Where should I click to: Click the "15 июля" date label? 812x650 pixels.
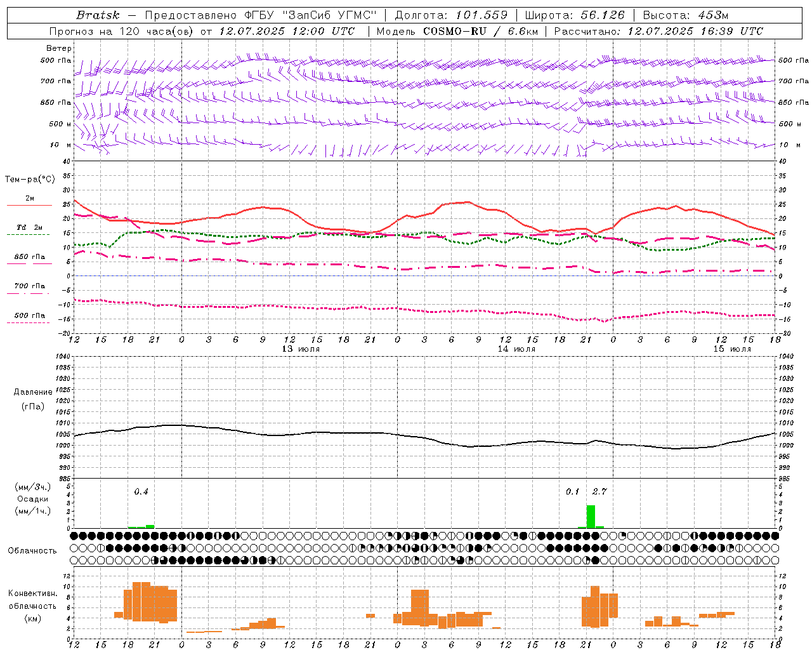tap(732, 349)
